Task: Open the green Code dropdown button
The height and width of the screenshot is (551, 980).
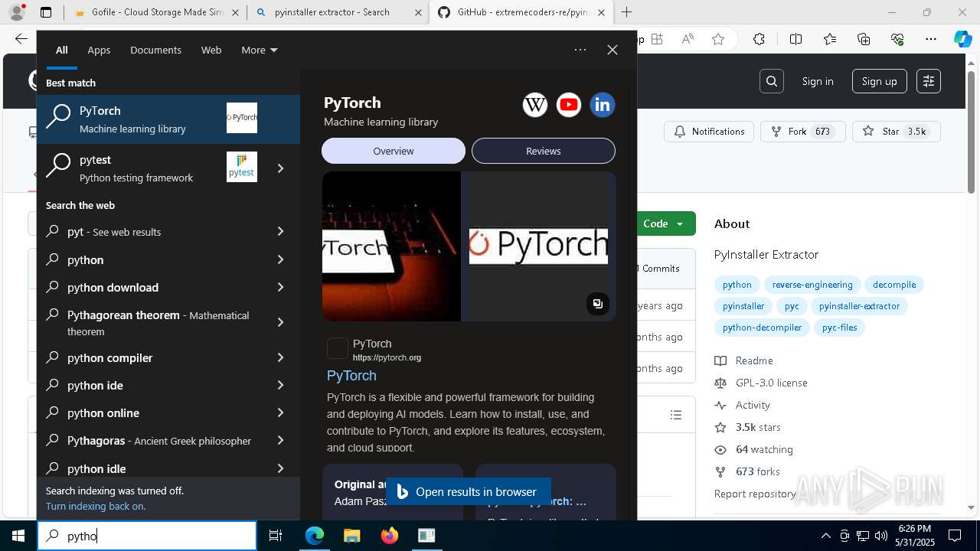Action: click(663, 223)
